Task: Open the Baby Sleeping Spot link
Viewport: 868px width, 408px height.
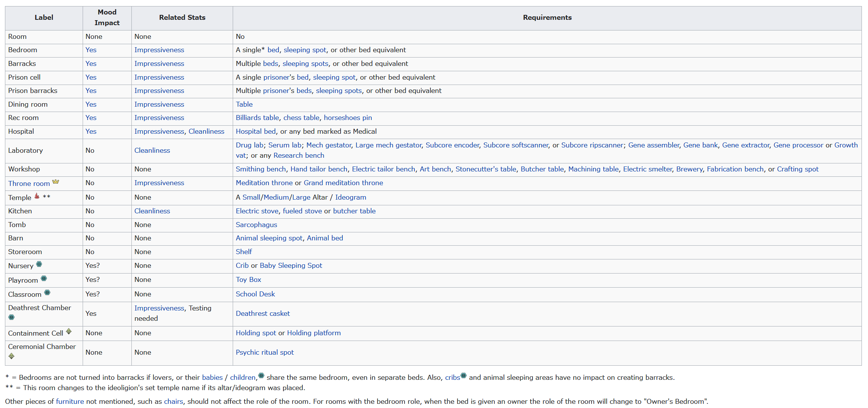Action: (x=291, y=266)
